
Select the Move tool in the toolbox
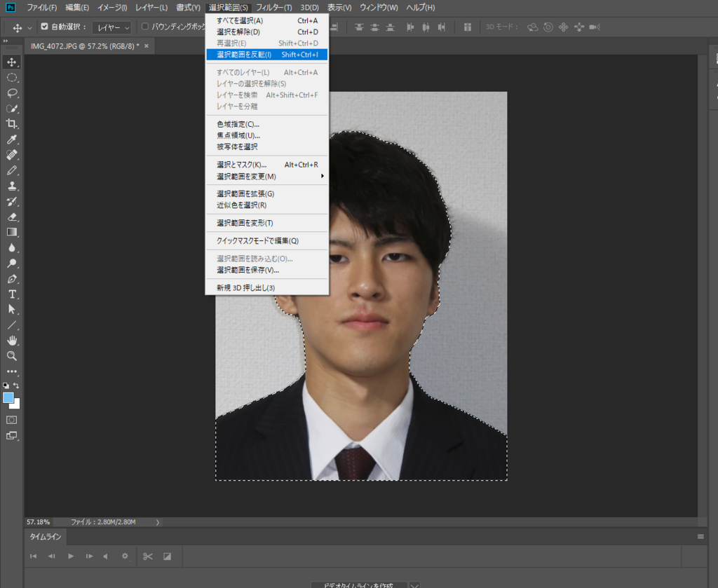pyautogui.click(x=12, y=62)
